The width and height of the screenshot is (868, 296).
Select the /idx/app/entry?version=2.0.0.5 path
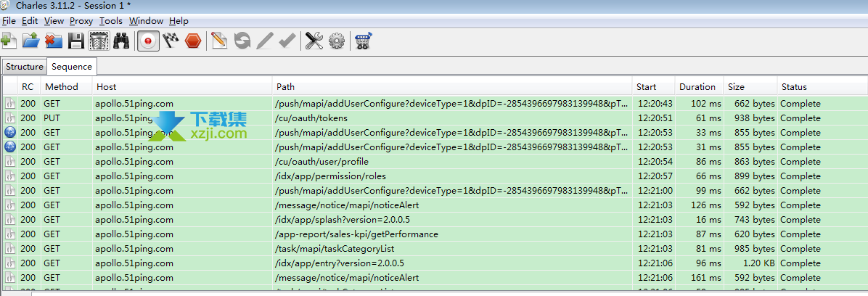pyautogui.click(x=340, y=263)
